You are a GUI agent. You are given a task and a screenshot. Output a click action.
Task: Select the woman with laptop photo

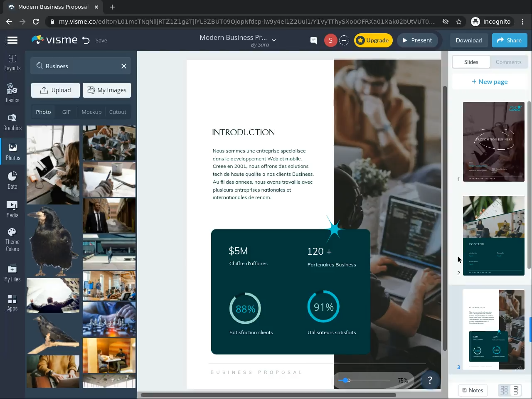click(x=53, y=165)
